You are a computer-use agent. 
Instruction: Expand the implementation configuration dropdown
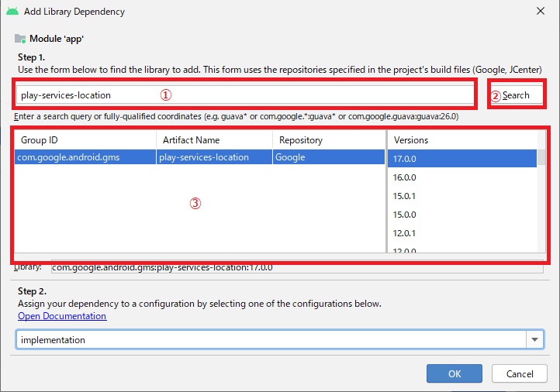(534, 340)
